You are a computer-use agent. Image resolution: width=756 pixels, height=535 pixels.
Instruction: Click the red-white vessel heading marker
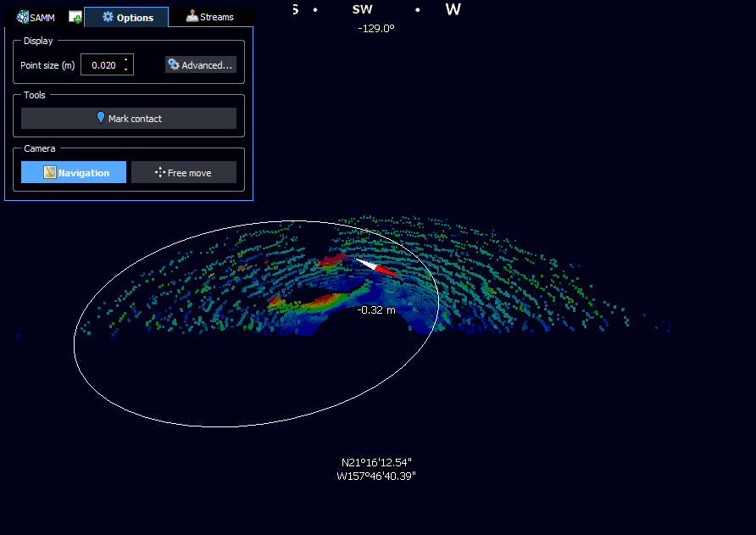click(x=377, y=267)
